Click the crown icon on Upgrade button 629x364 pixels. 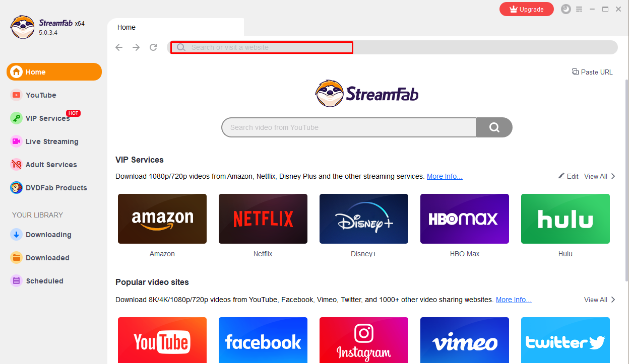pyautogui.click(x=514, y=9)
